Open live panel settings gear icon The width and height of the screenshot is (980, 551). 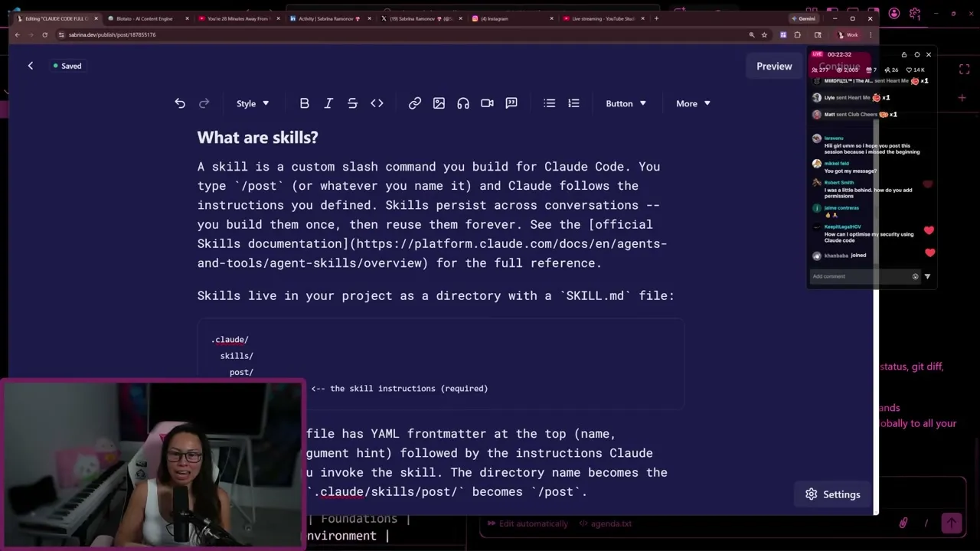(916, 54)
